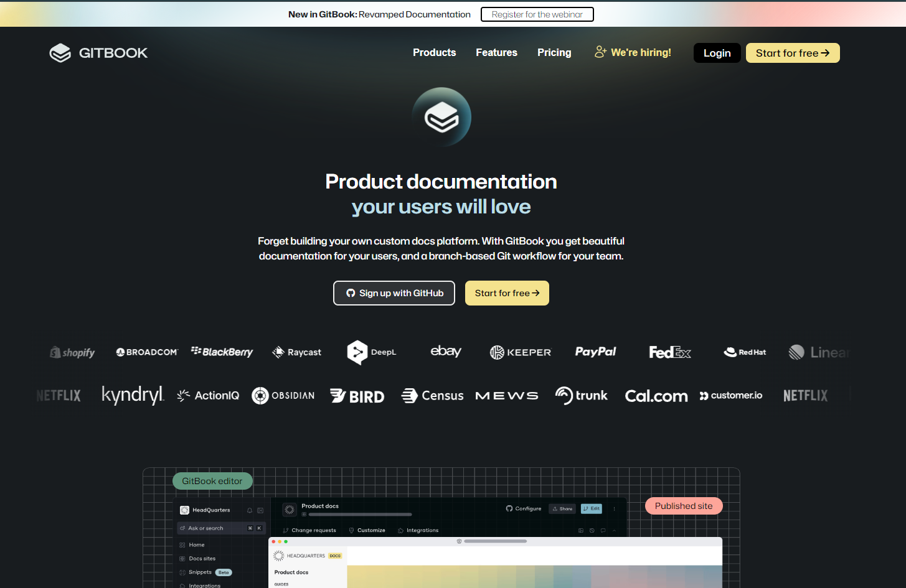Image resolution: width=906 pixels, height=588 pixels.
Task: Click the notification bell in the editor preview
Action: (250, 510)
